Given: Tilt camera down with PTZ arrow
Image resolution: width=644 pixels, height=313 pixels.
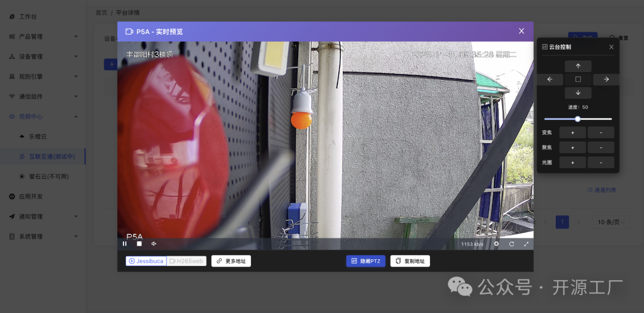Looking at the screenshot, I should click(x=578, y=92).
